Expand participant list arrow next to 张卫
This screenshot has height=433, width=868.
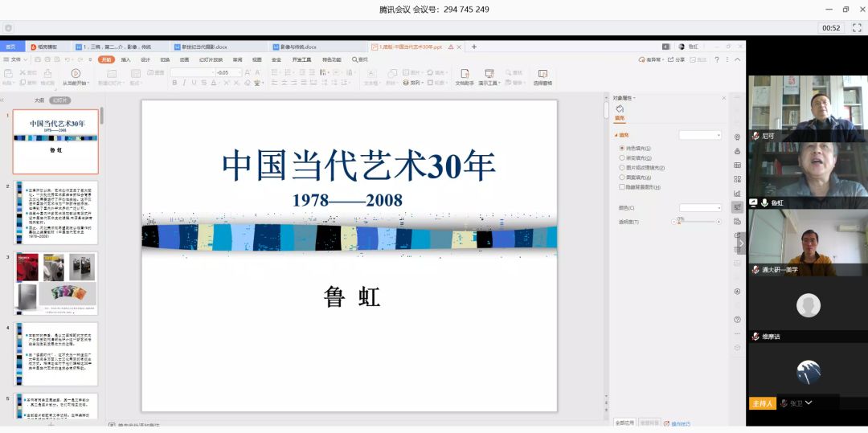click(x=809, y=402)
